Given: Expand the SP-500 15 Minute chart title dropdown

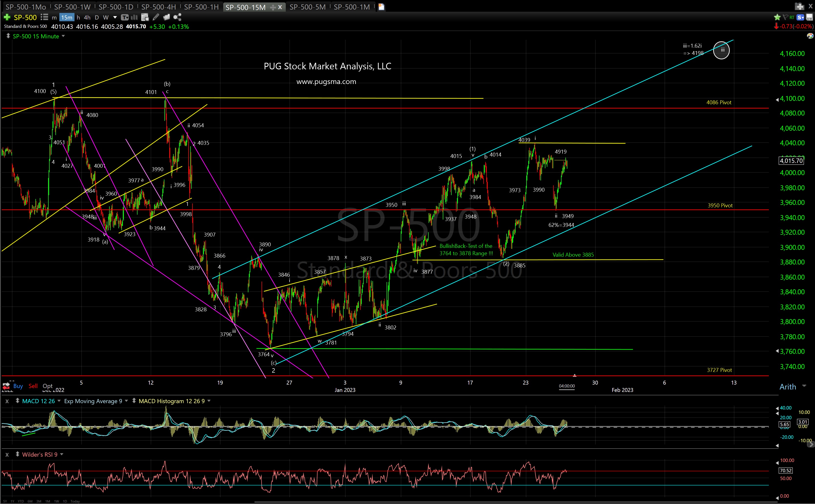Looking at the screenshot, I should tap(64, 36).
